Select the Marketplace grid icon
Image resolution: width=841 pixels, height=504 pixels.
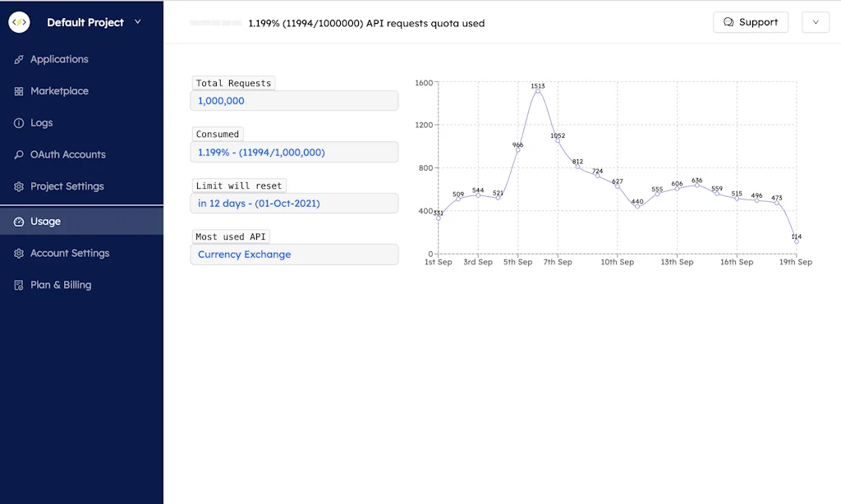coord(20,90)
